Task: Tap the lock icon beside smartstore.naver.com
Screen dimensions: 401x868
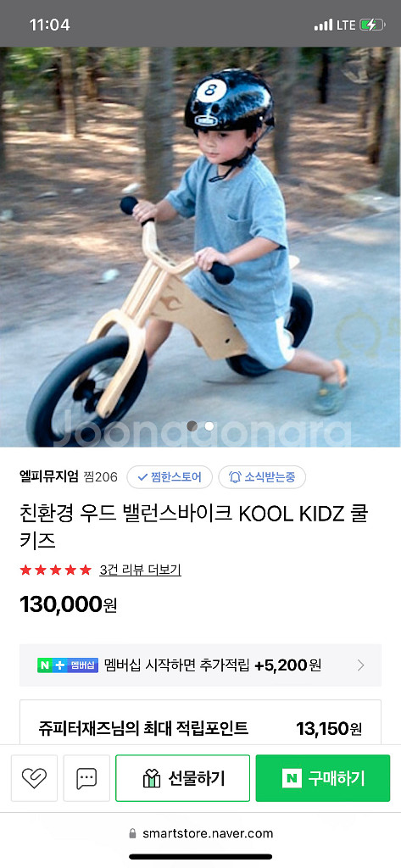Action: coord(131,834)
